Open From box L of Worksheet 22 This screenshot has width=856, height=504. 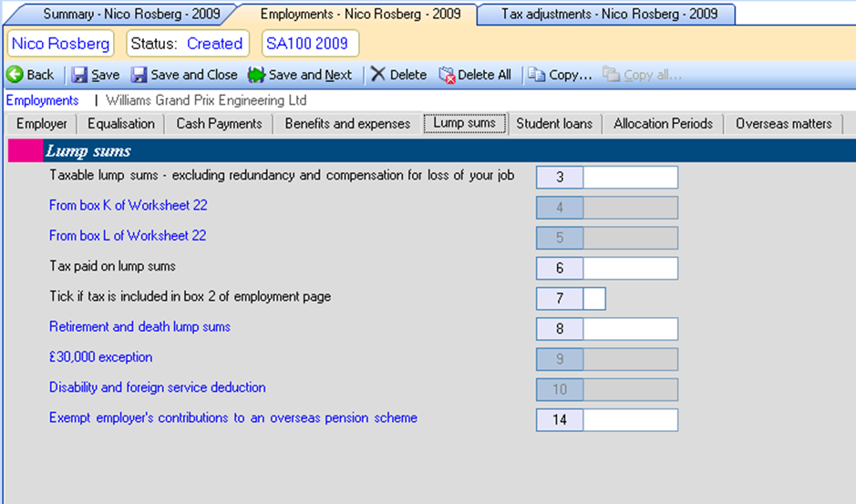[x=128, y=236]
